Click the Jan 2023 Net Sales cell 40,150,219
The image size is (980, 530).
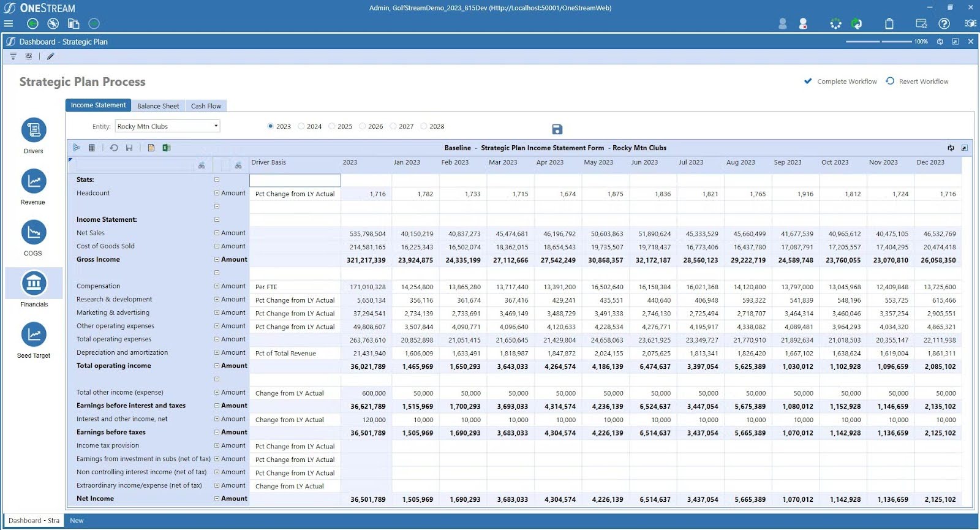pos(416,233)
